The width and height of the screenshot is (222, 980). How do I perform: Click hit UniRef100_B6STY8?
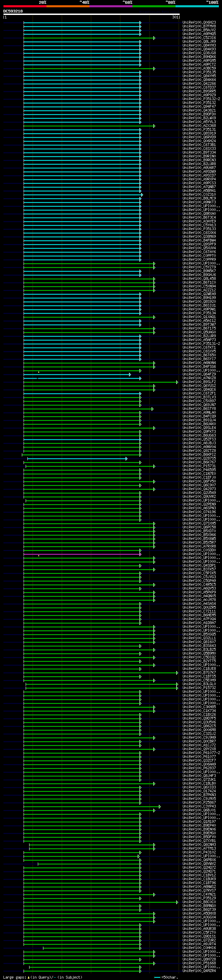click(x=199, y=408)
